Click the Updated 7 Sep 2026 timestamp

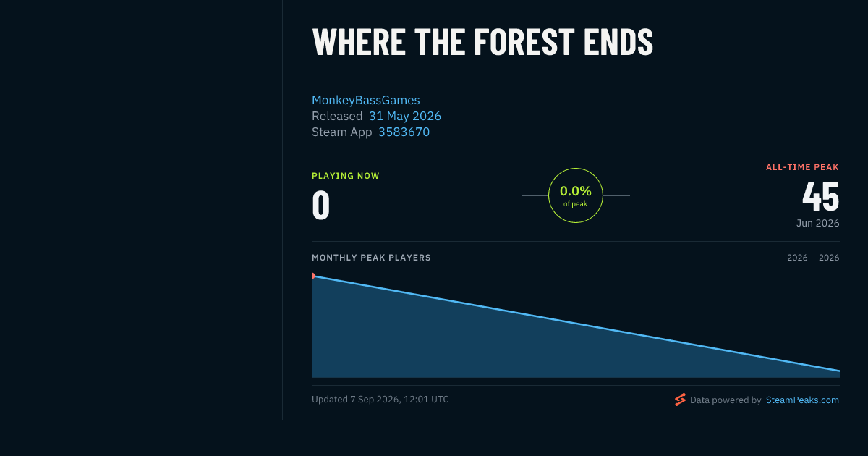[380, 400]
